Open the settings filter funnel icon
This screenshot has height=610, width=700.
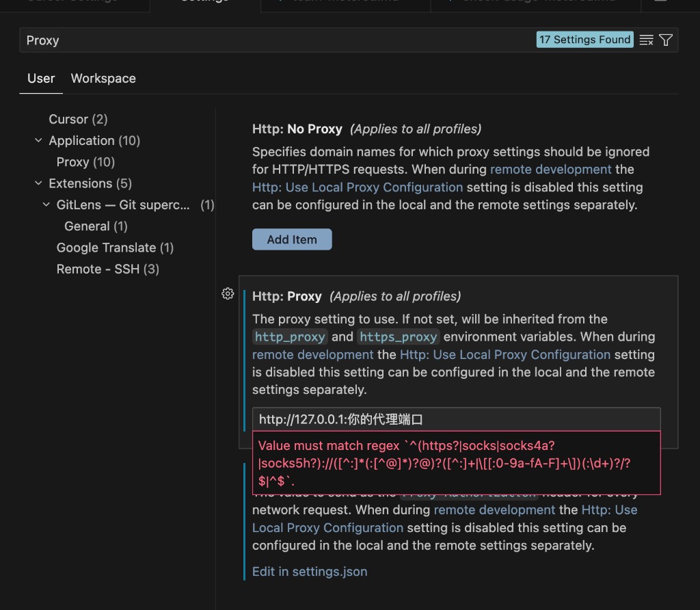[x=666, y=40]
